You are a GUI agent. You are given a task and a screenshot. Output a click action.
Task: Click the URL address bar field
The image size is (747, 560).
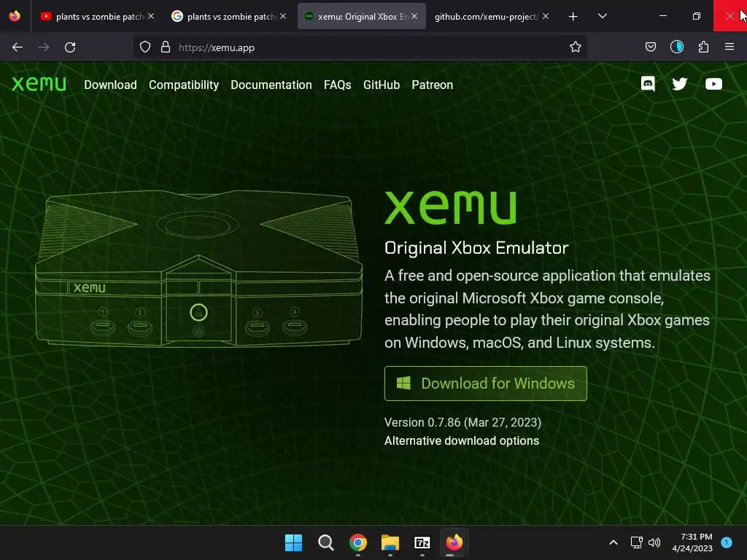click(360, 47)
